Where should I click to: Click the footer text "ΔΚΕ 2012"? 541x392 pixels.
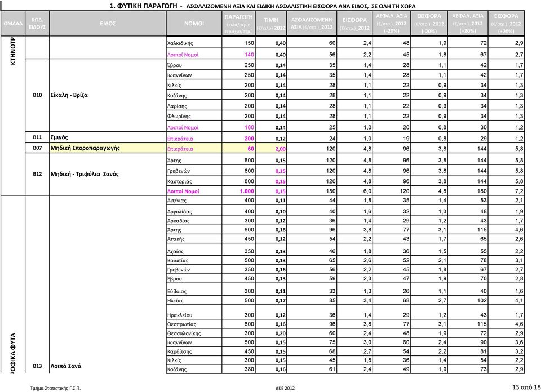(285, 388)
